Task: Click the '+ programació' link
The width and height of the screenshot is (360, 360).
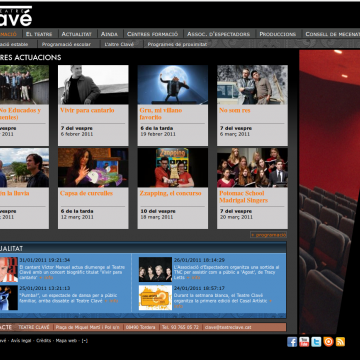Action: 269,235
